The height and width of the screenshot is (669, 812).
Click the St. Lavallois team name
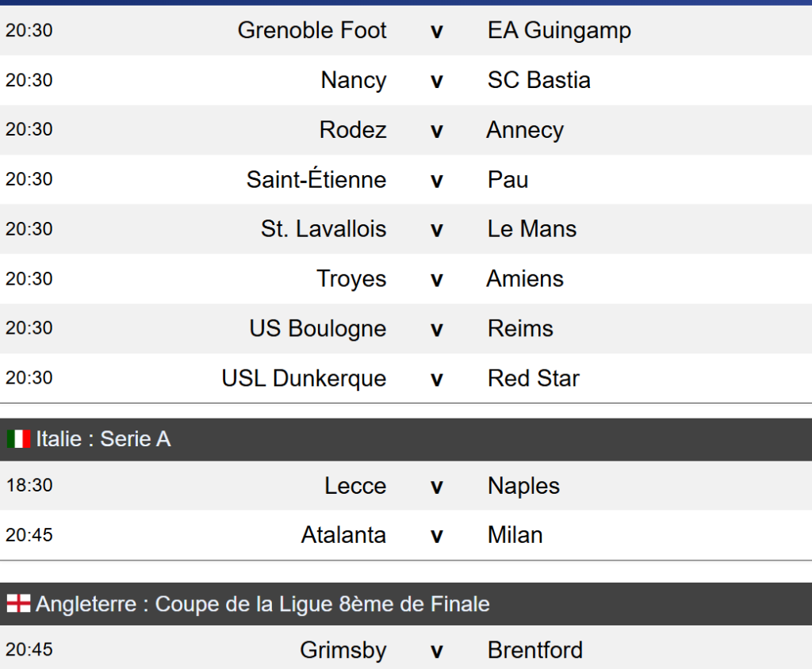(324, 229)
